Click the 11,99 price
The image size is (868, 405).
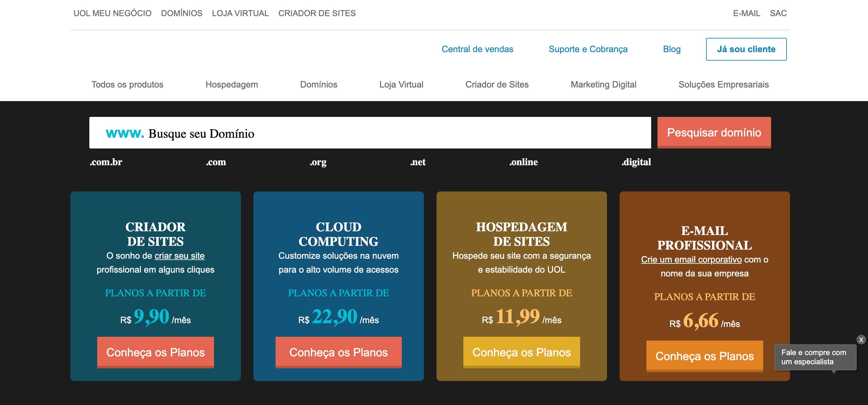coord(518,317)
